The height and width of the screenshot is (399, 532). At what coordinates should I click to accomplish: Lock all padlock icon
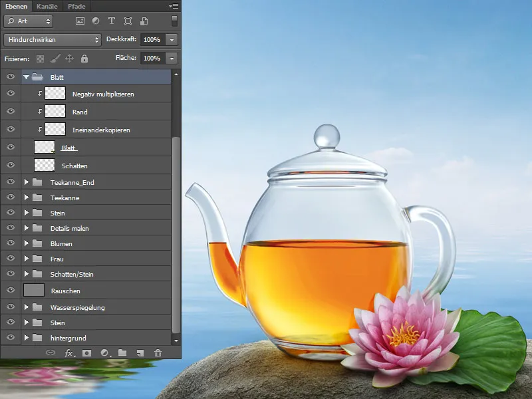tap(84, 59)
